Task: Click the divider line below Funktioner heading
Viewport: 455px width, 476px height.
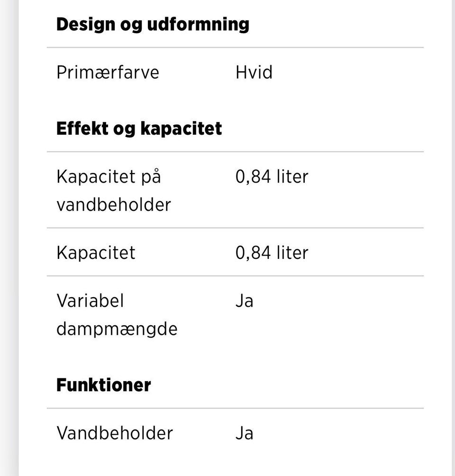Action: [235, 408]
